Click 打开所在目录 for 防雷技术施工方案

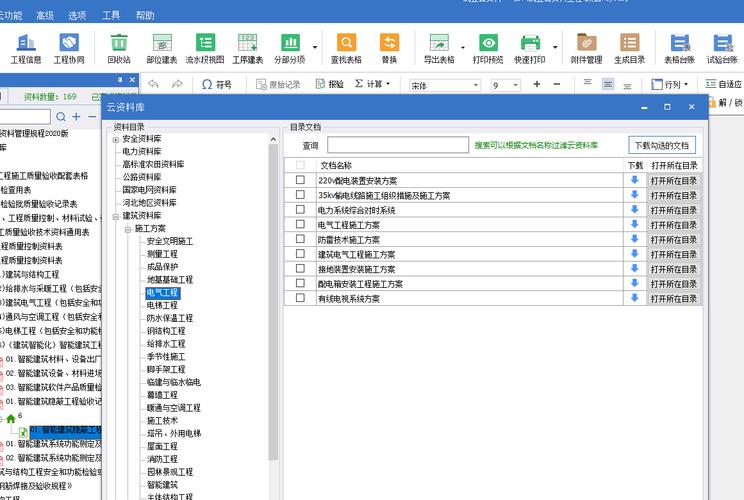pyautogui.click(x=674, y=239)
